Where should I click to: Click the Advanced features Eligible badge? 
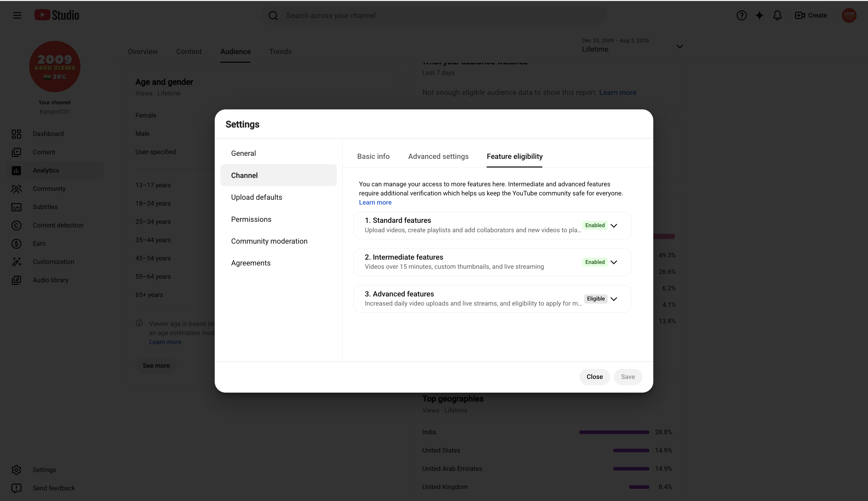pos(595,299)
